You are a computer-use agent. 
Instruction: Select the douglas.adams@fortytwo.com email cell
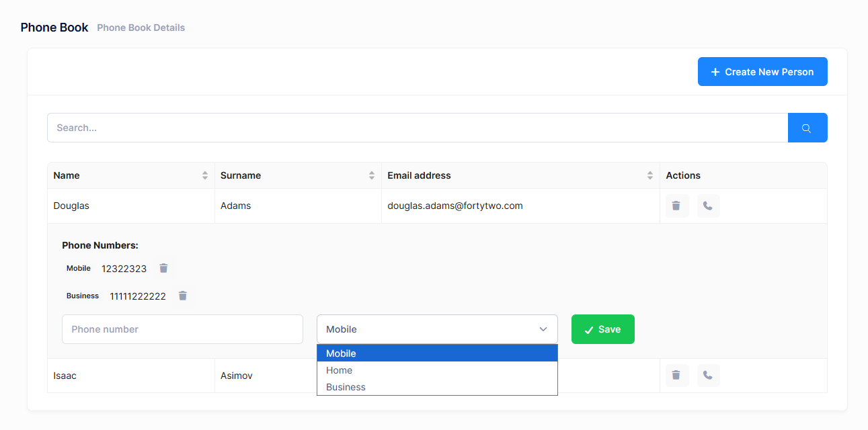coord(520,206)
